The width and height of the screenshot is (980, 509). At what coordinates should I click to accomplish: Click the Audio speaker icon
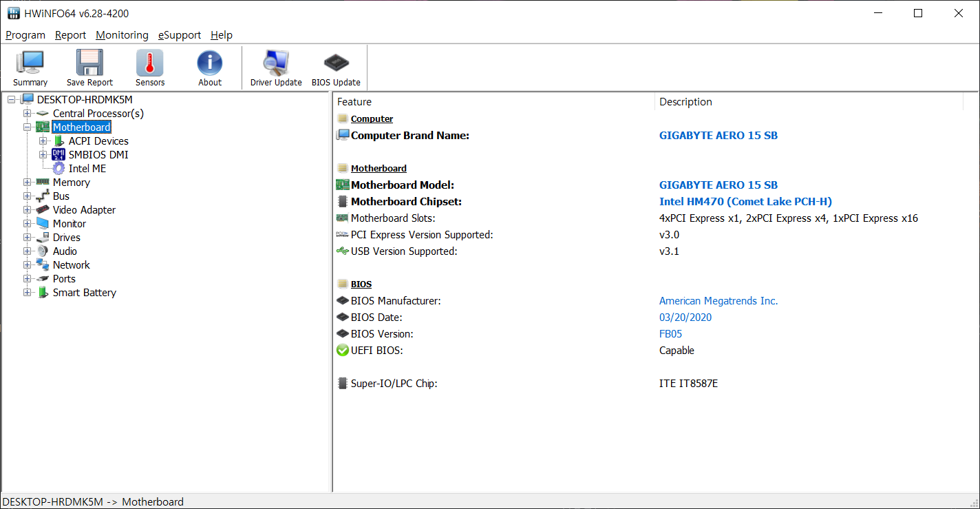point(43,251)
